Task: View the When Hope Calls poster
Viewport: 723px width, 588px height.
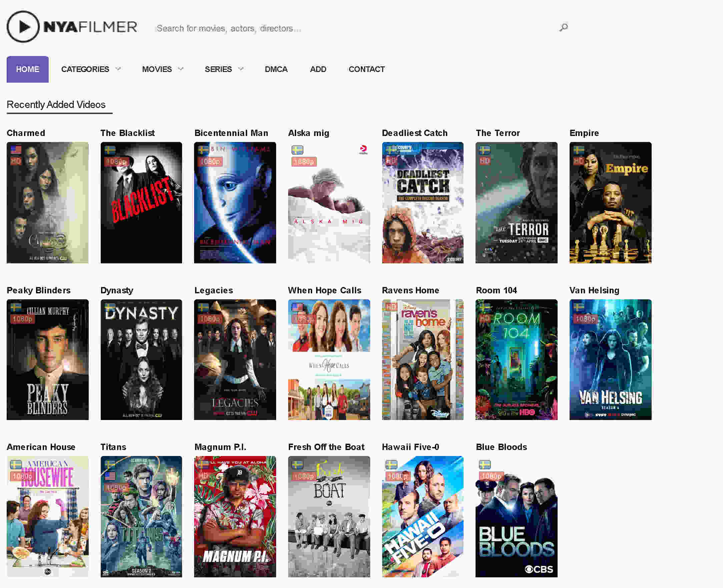Action: [x=329, y=360]
